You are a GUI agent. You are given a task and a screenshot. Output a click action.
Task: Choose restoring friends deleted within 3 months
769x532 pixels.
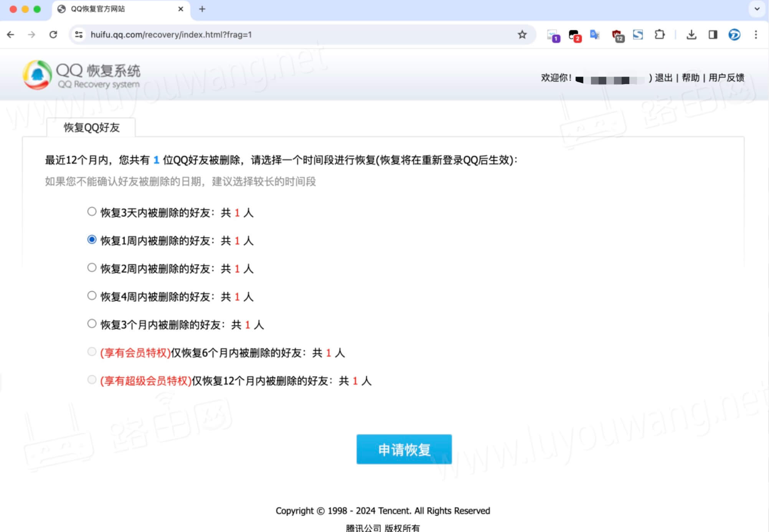92,324
